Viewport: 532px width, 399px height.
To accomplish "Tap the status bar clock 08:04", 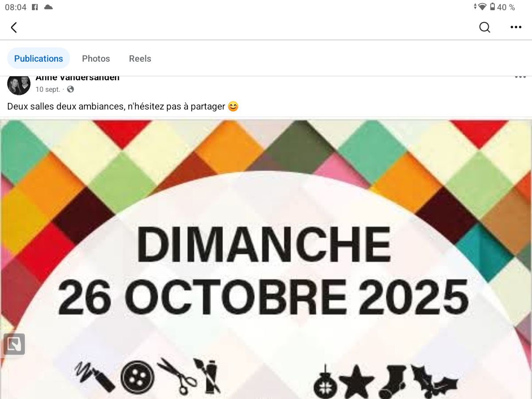I will [x=16, y=7].
